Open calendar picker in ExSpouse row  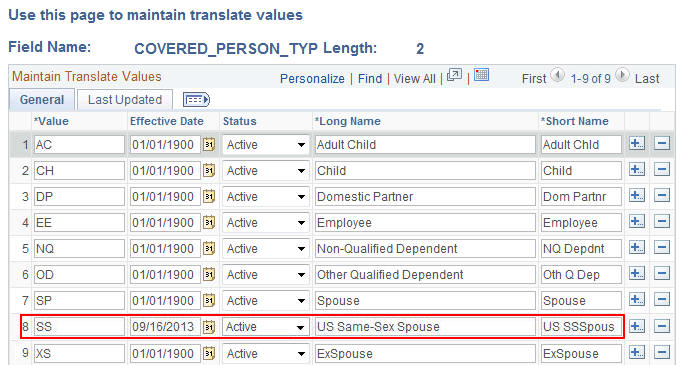[209, 353]
